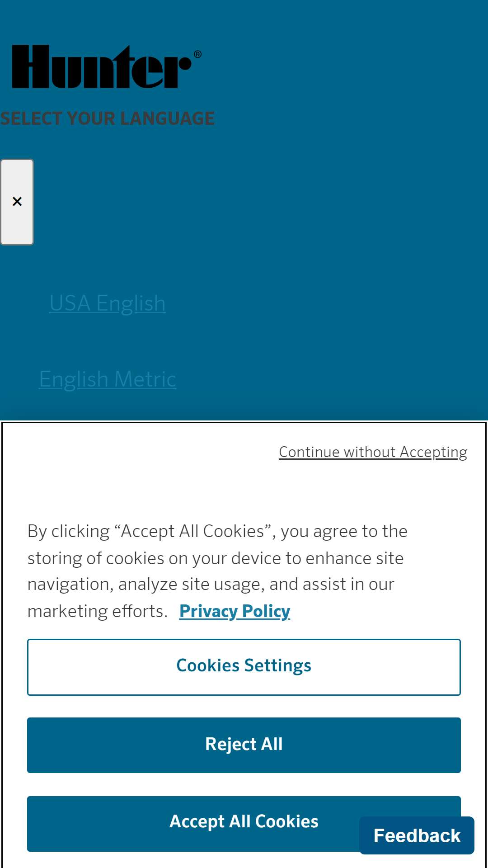
Task: Click the registered trademark symbol by the logo
Action: [x=197, y=54]
